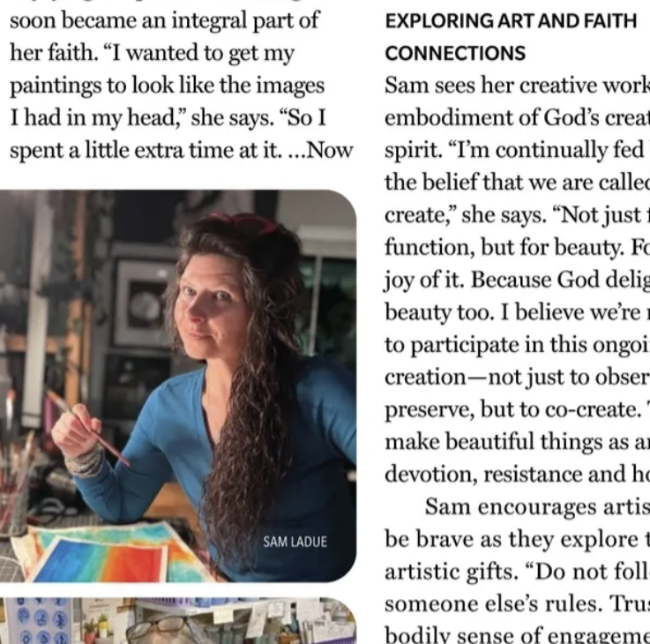650x644 pixels.
Task: Click the line beginning "function, but for beauty."
Action: (x=518, y=248)
